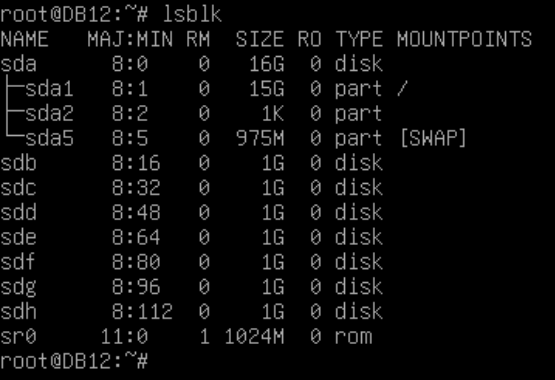
Task: Click the bottom root@DB12 command prompt
Action: [74, 361]
